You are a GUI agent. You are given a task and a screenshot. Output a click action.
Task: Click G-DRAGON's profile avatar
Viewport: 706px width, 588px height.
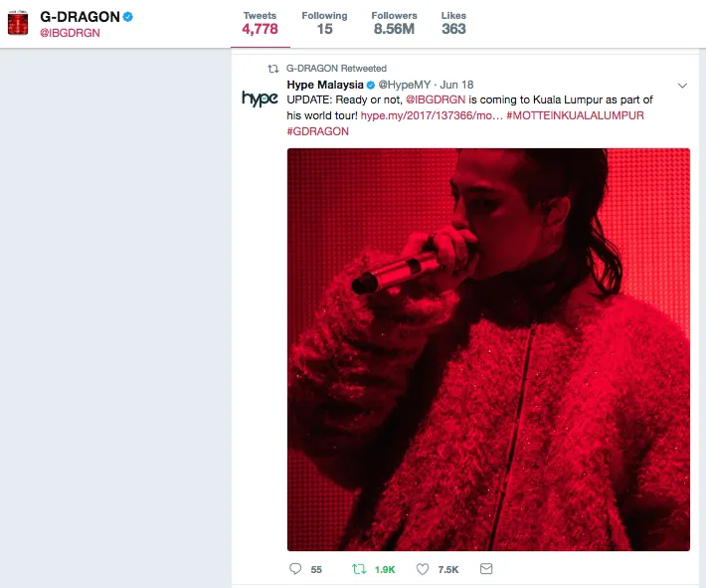(18, 24)
